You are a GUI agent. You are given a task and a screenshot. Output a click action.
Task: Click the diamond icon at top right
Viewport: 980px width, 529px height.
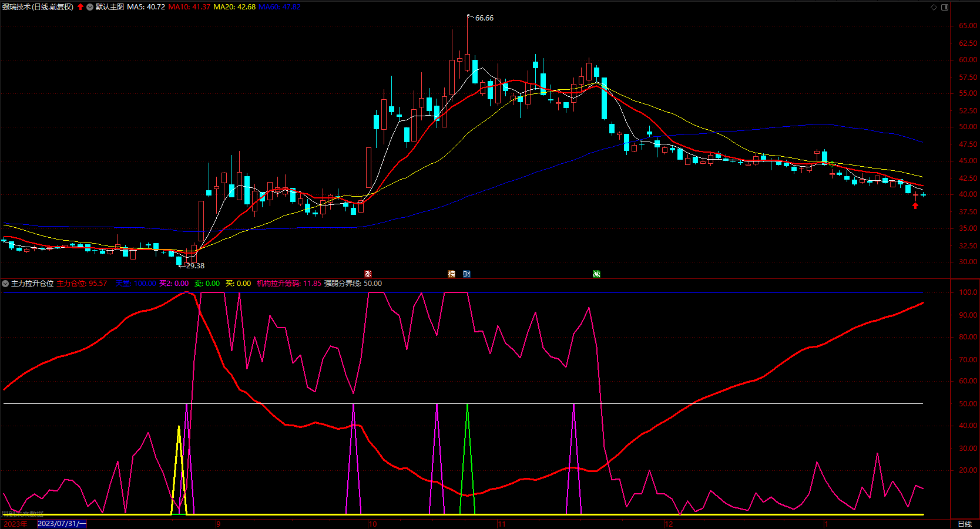click(x=934, y=7)
